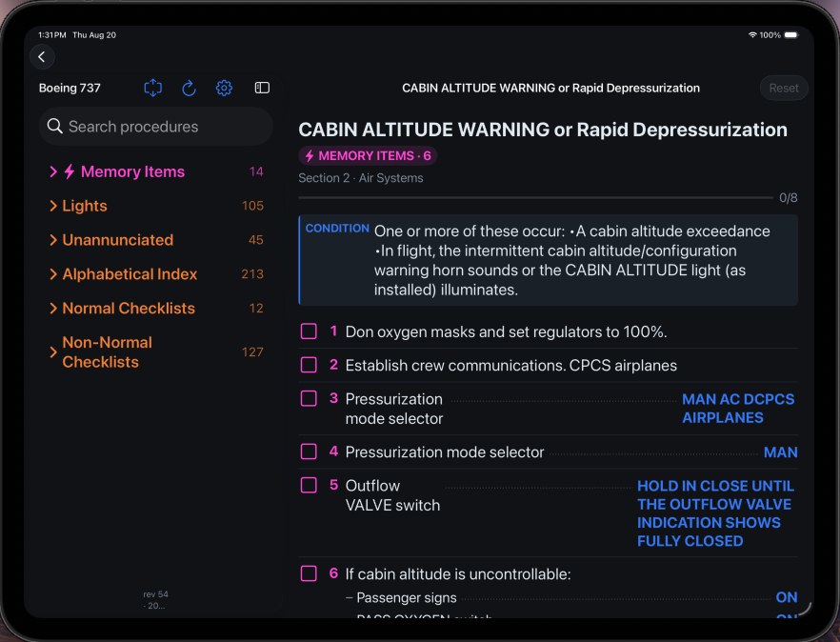Open the Alphabetical Index category
The height and width of the screenshot is (642, 840).
pyautogui.click(x=156, y=274)
